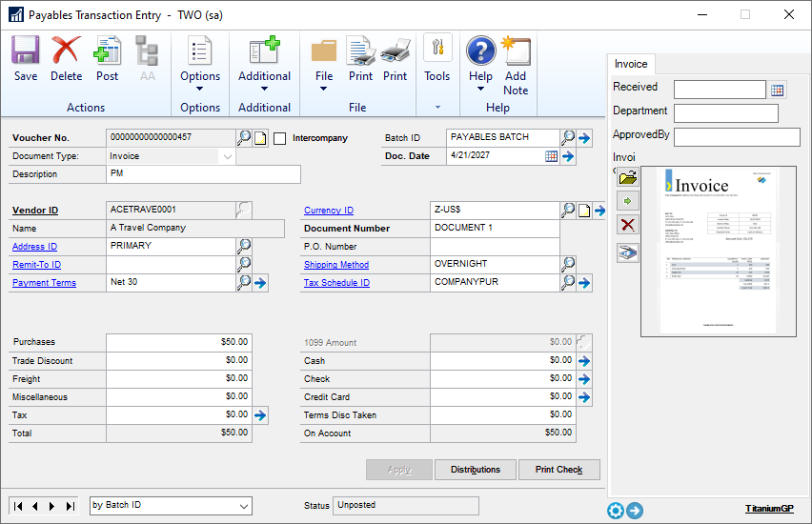The height and width of the screenshot is (524, 812).
Task: Open Tax Schedule ID lookup magnifier
Action: 568,283
